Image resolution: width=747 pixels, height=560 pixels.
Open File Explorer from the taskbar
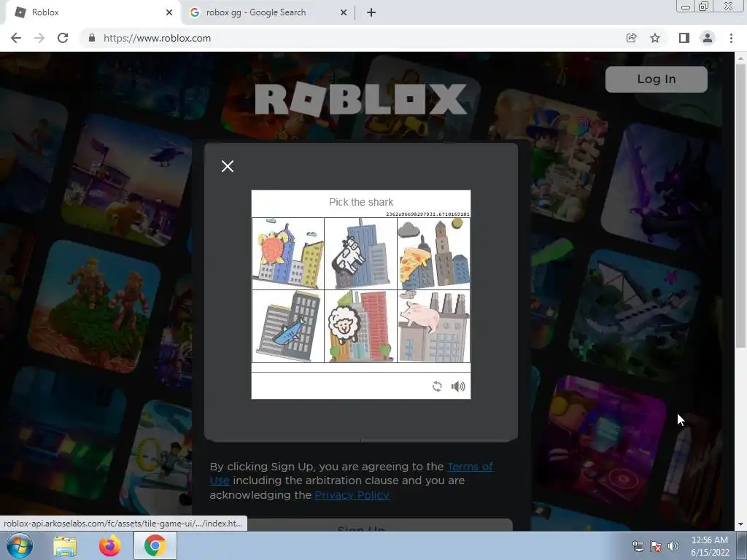click(x=65, y=546)
